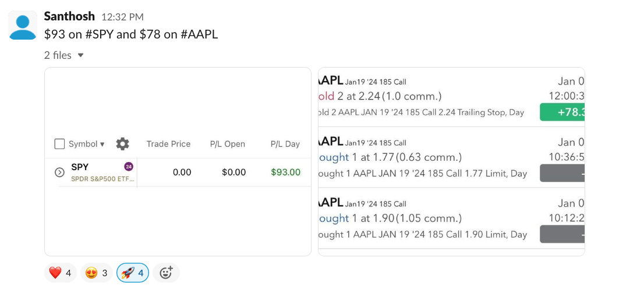Open the SPY positions screenshot thumbnail
This screenshot has width=644, height=289.
pos(178,105)
